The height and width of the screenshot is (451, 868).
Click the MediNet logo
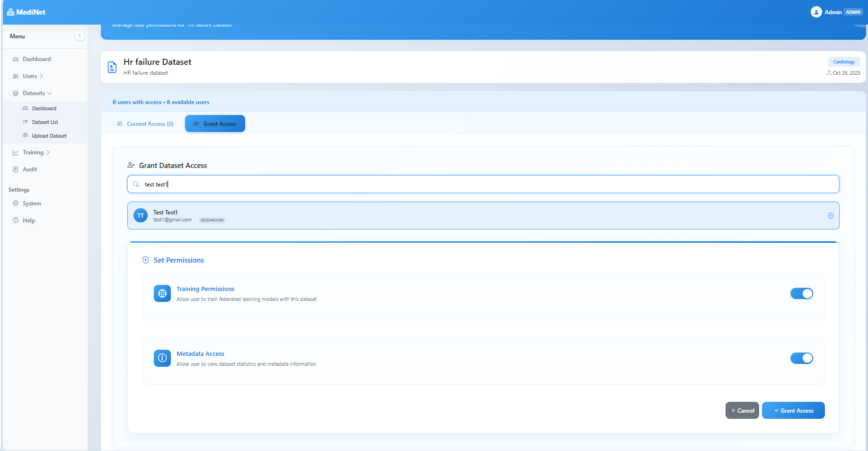click(26, 12)
